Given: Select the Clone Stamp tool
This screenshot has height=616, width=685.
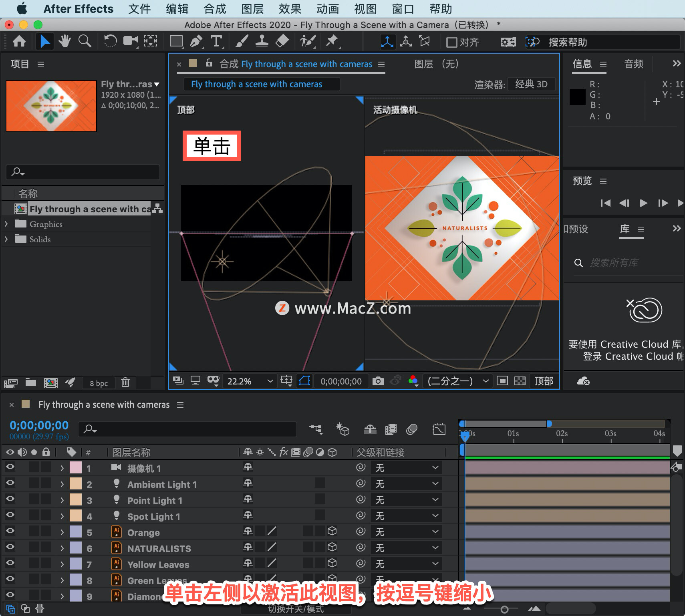Looking at the screenshot, I should pyautogui.click(x=262, y=41).
